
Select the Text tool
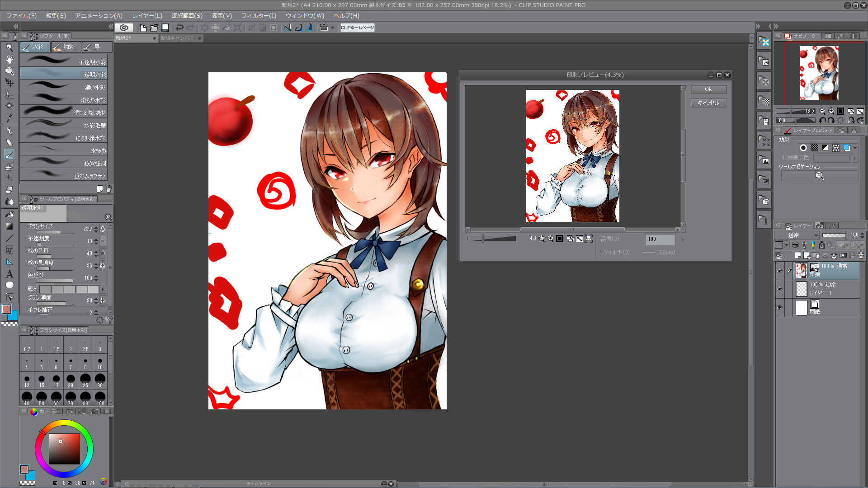pyautogui.click(x=9, y=274)
